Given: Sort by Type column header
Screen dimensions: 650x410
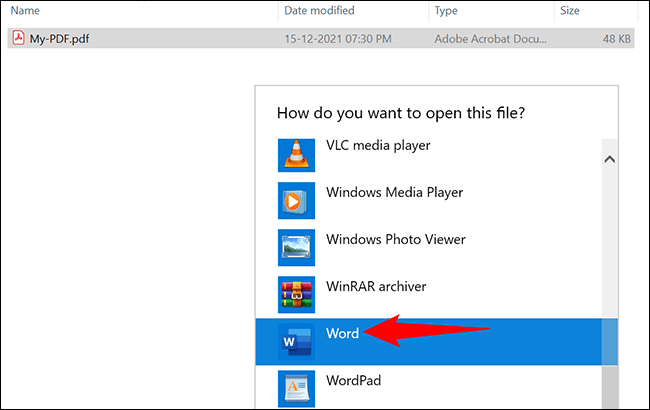Looking at the screenshot, I should click(x=446, y=11).
